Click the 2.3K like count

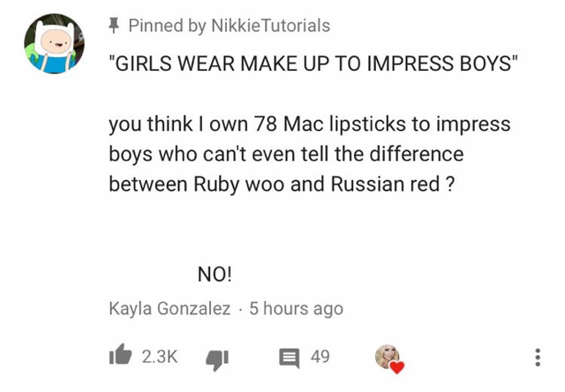click(160, 357)
